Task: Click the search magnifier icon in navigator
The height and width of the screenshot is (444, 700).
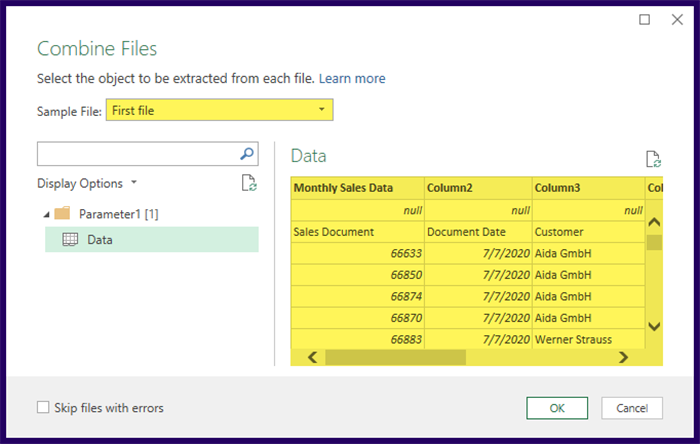Action: coord(248,154)
